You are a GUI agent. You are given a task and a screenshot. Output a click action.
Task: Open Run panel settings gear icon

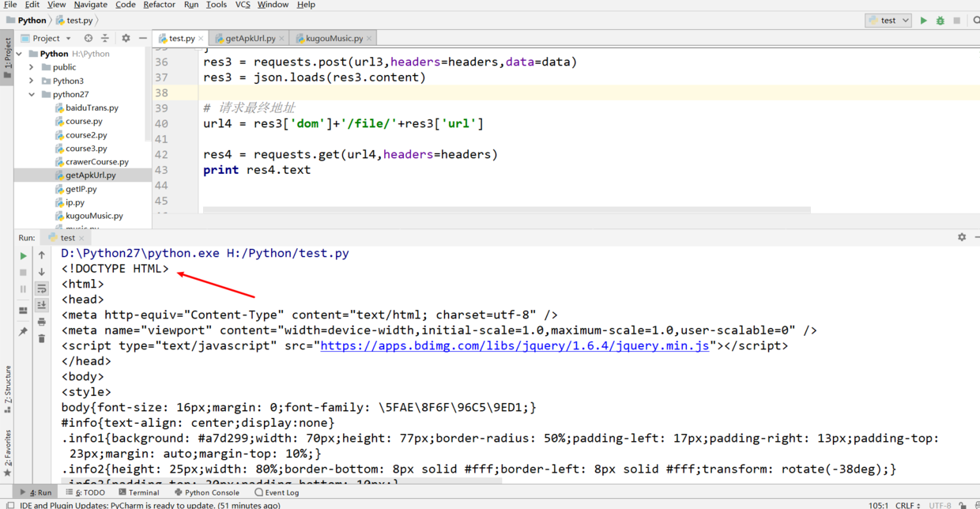pyautogui.click(x=962, y=237)
